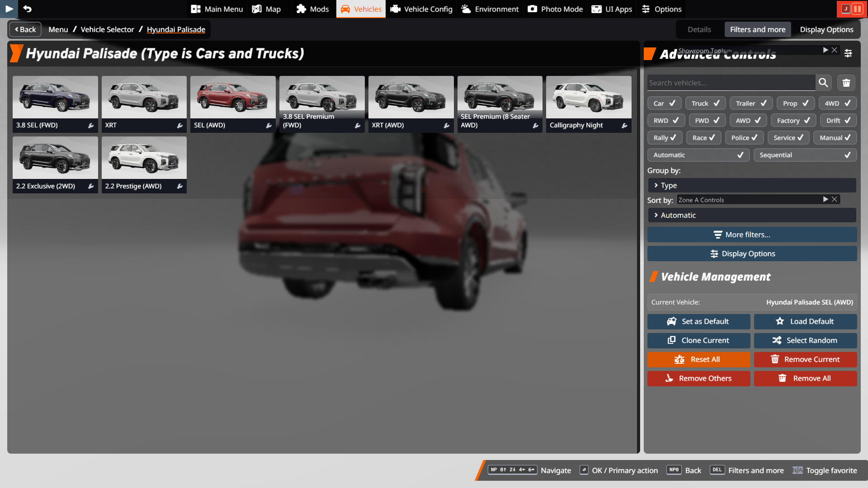Screen dimensions: 868x488
Task: Switch to the Details tab
Action: tap(699, 29)
